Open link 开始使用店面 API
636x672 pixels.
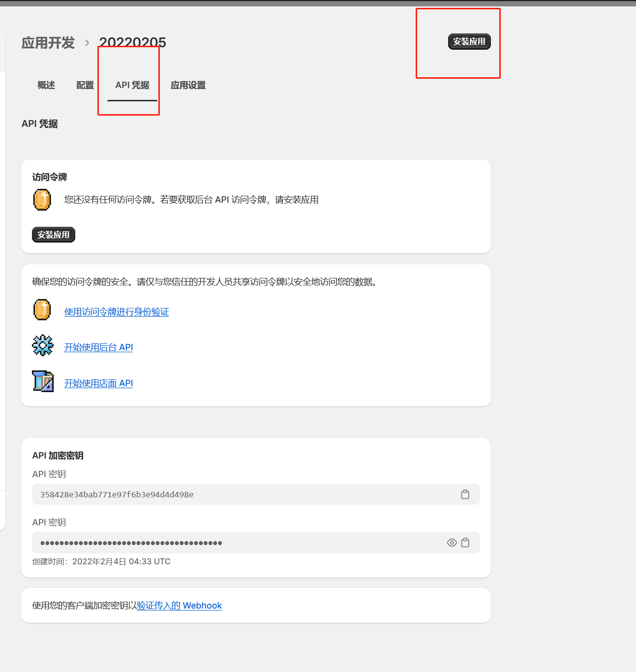99,383
